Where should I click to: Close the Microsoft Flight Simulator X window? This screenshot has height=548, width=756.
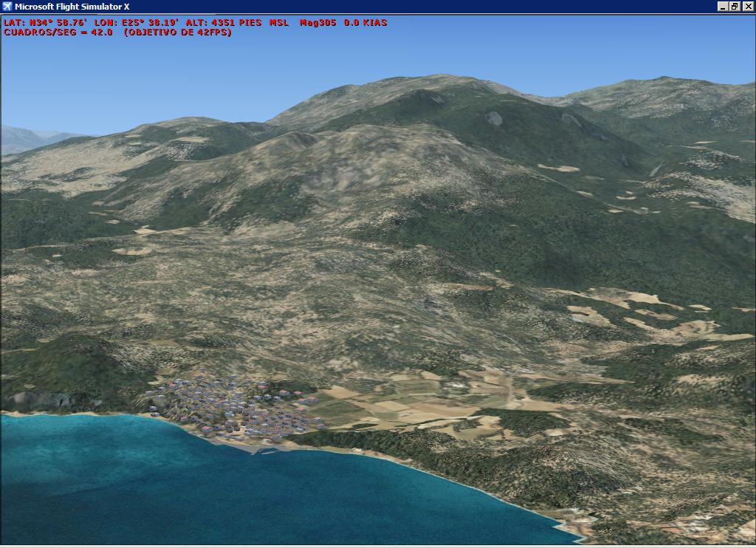pyautogui.click(x=747, y=7)
